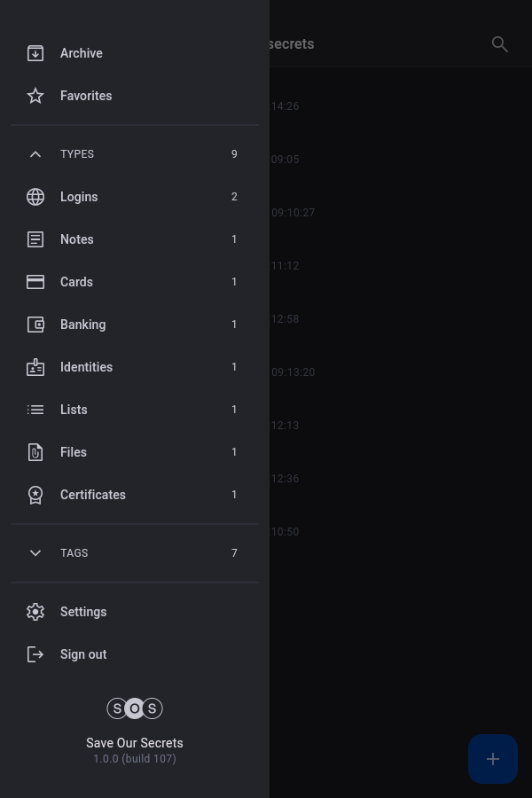Select the Sign out menu entry

[x=83, y=654]
